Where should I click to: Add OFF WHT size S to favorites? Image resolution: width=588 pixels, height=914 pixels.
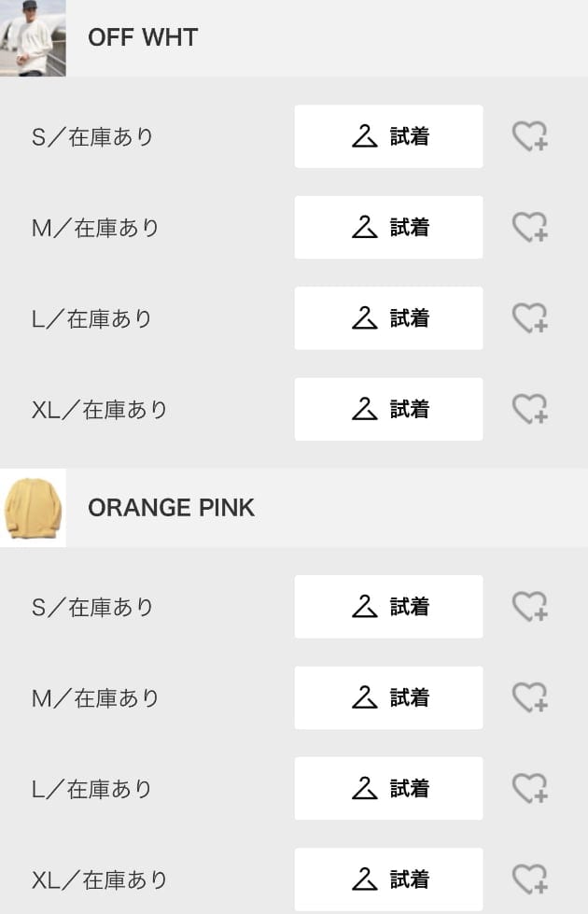530,136
